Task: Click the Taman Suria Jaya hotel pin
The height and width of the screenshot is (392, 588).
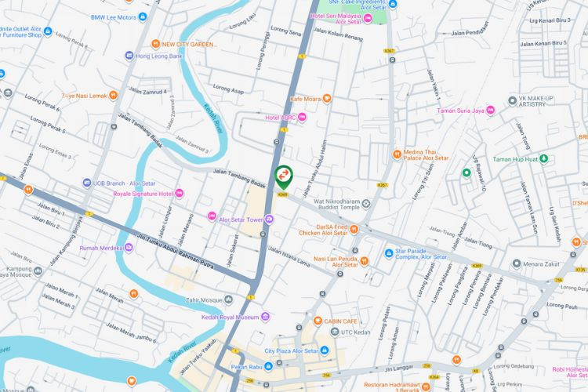Action: point(490,111)
